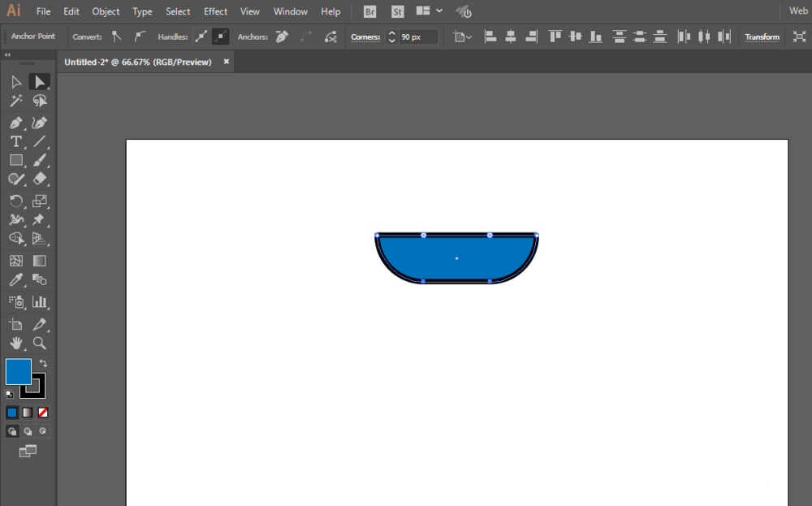The image size is (812, 506).
Task: Enable Draw Inside mode
Action: click(42, 431)
